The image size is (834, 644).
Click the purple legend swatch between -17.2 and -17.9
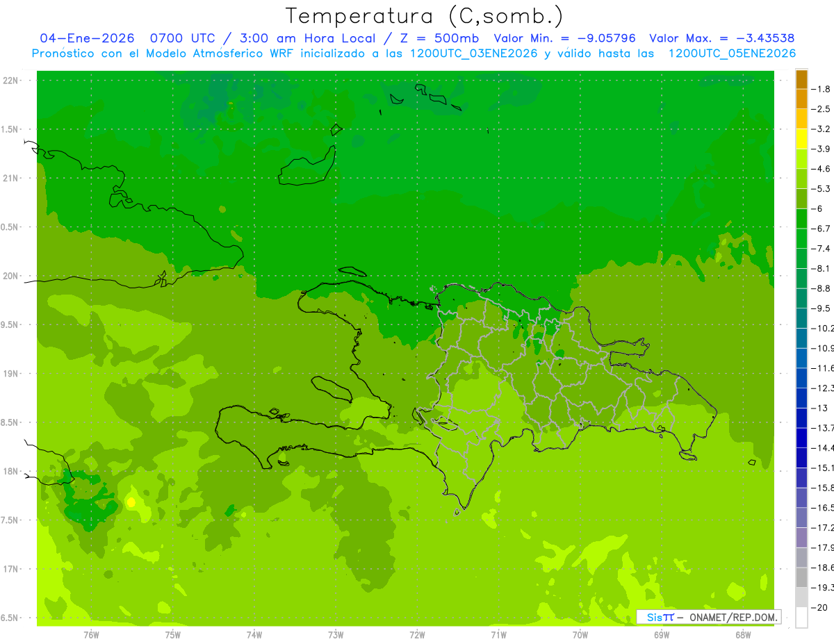click(x=801, y=537)
